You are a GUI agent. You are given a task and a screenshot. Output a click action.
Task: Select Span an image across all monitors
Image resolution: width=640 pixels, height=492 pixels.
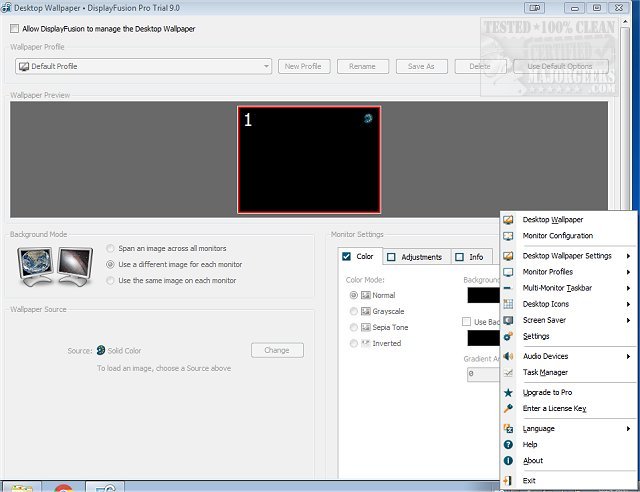coord(110,248)
